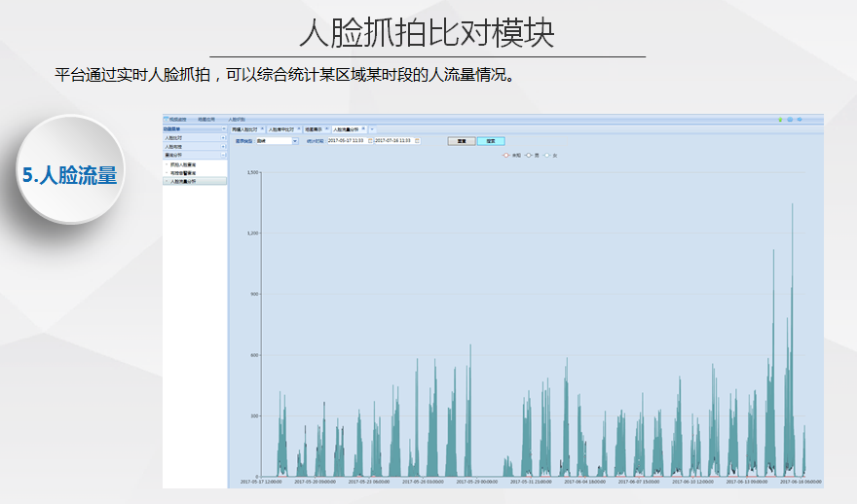Screen dimensions: 857x504
Task: Click the 1,200 y-axis label
Action: coord(252,234)
